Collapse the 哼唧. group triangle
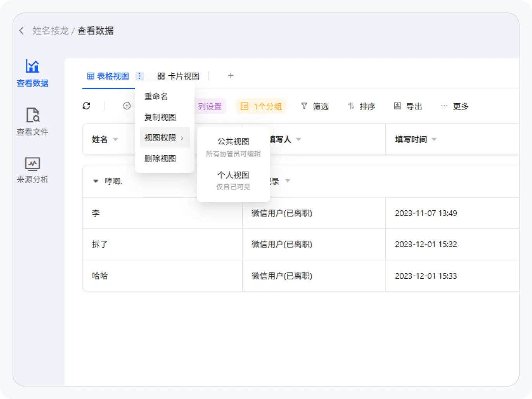The width and height of the screenshot is (532, 399). pyautogui.click(x=96, y=181)
